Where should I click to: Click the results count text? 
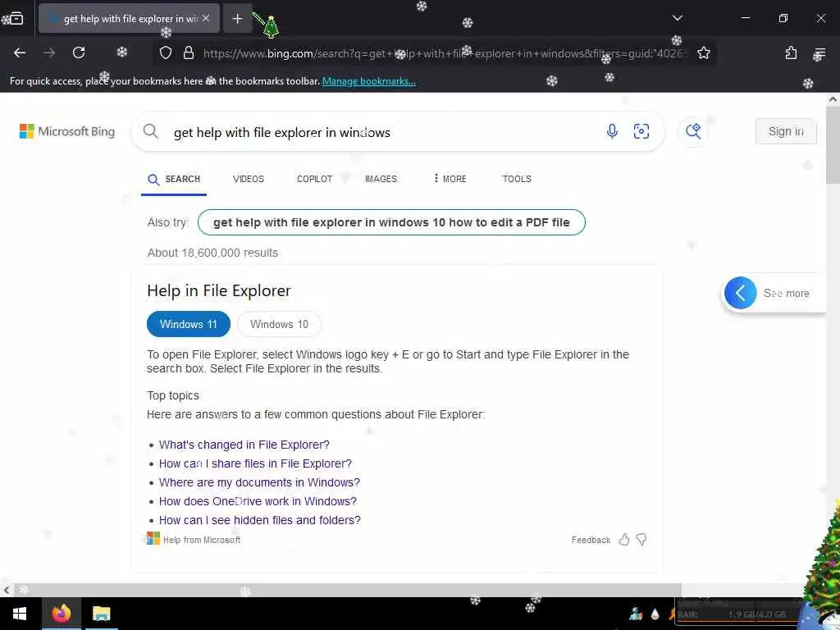[212, 253]
